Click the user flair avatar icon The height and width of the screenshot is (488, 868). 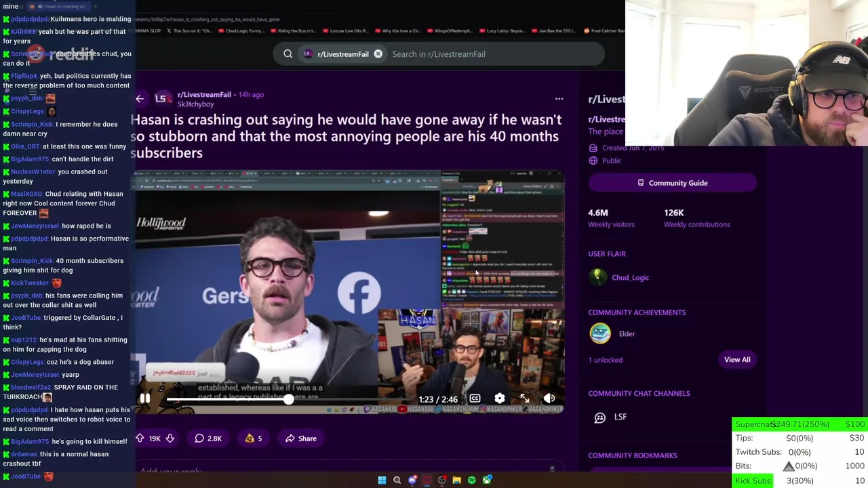[598, 277]
